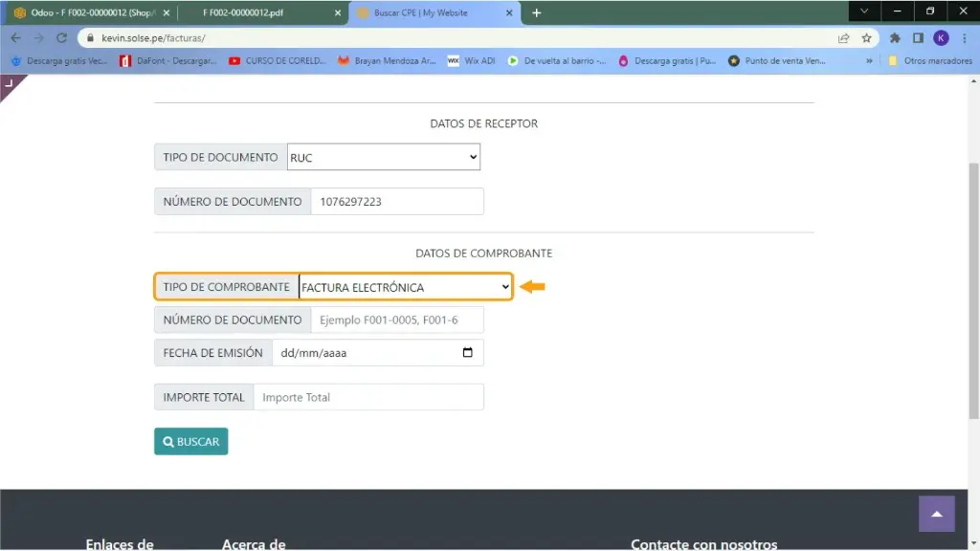Viewport: 980px width, 551px height.
Task: Click the scroll-to-top arrow button
Action: [x=937, y=514]
